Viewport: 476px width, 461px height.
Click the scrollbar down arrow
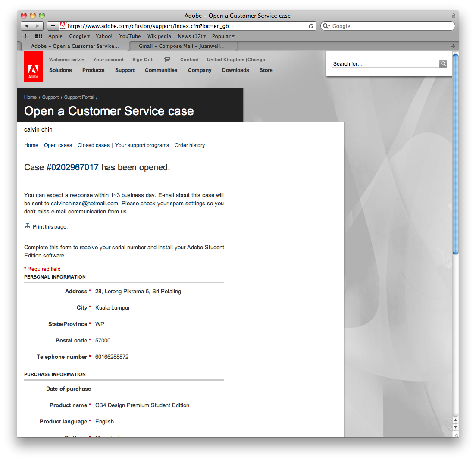tap(455, 427)
